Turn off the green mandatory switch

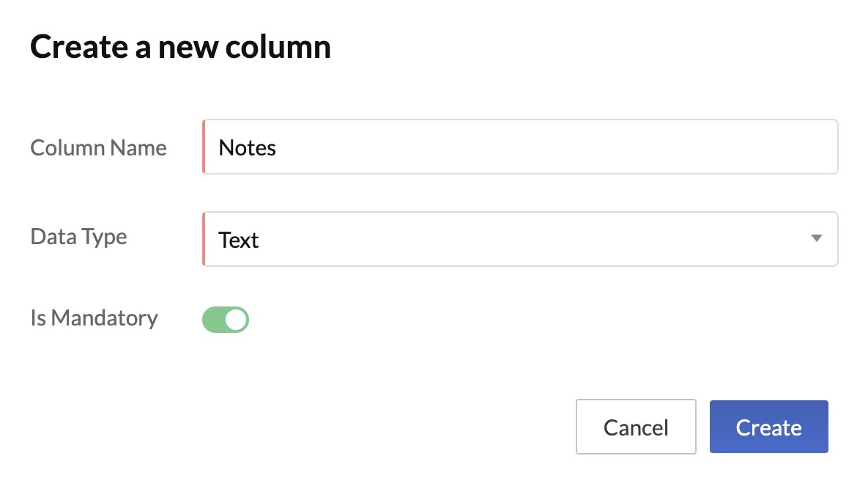tap(225, 319)
